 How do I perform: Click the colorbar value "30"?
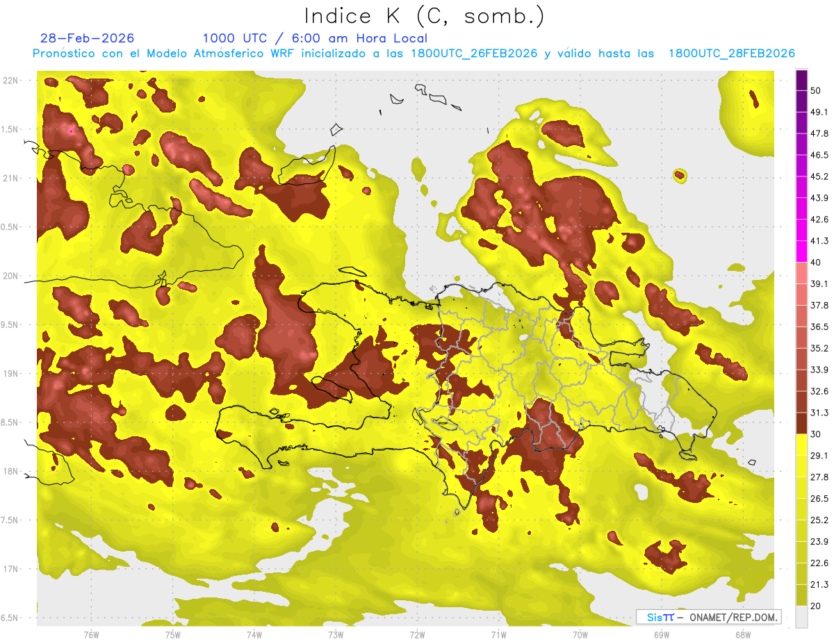click(816, 434)
